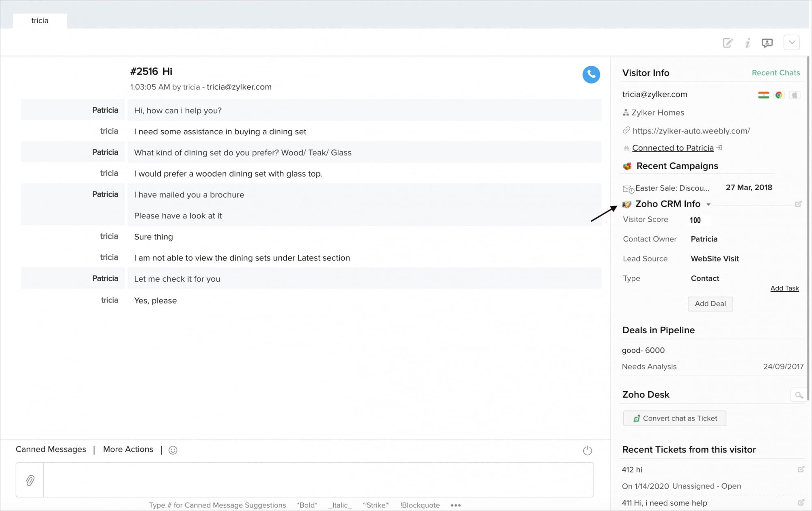The height and width of the screenshot is (511, 812).
Task: Click Convert chat as Ticket button
Action: 675,418
